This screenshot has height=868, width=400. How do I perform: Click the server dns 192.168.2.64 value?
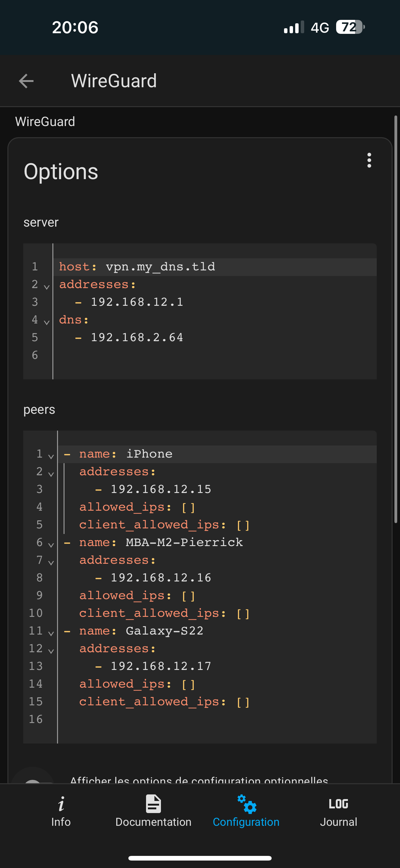137,337
